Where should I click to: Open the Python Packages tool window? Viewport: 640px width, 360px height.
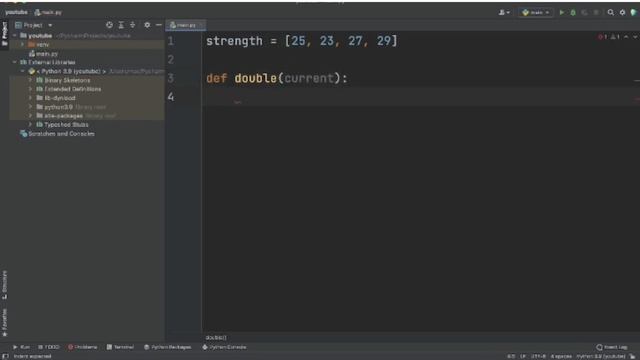pos(167,347)
